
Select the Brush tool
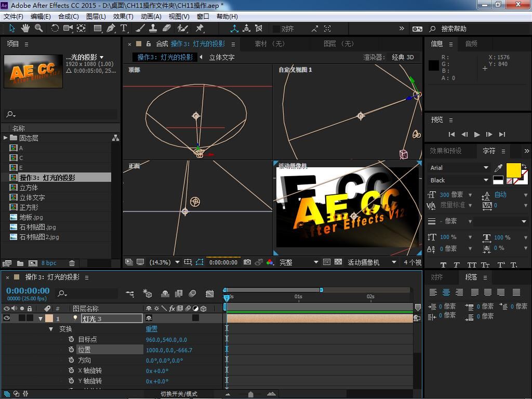click(x=140, y=29)
